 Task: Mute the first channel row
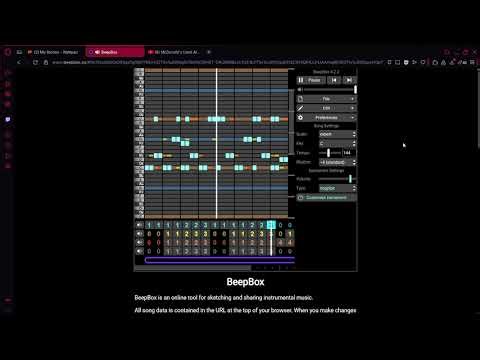tap(139, 225)
